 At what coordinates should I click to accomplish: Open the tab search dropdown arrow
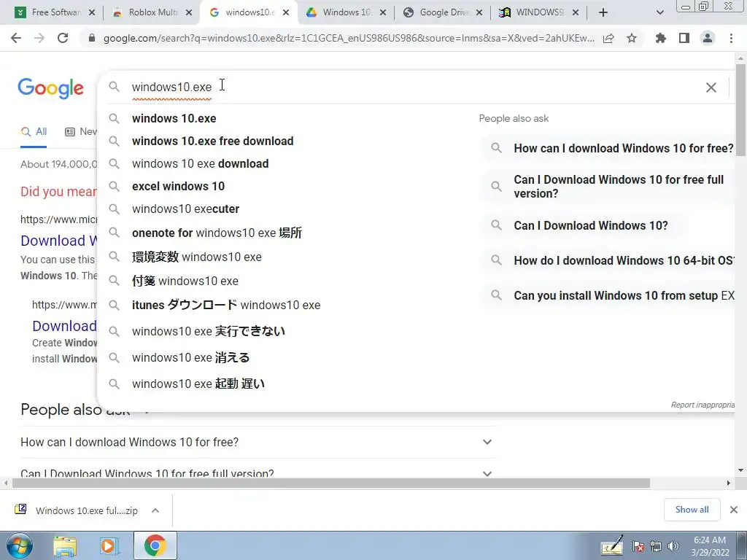tap(659, 12)
